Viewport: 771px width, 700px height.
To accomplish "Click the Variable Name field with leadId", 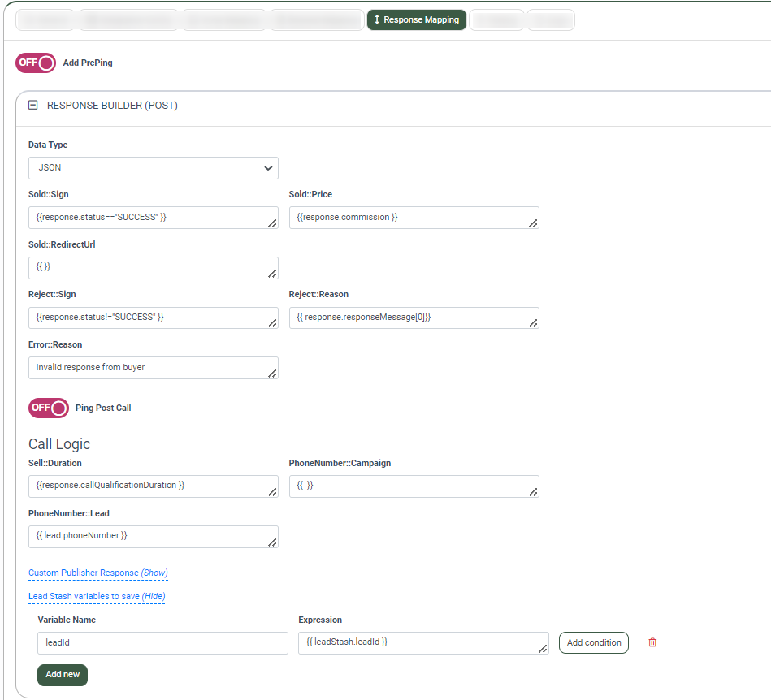I will 162,643.
